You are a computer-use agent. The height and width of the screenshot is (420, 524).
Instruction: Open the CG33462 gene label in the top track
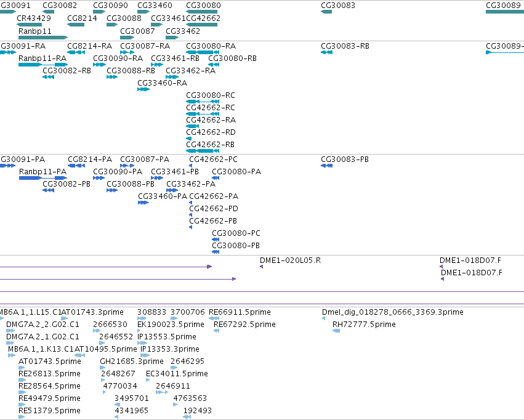(x=183, y=31)
